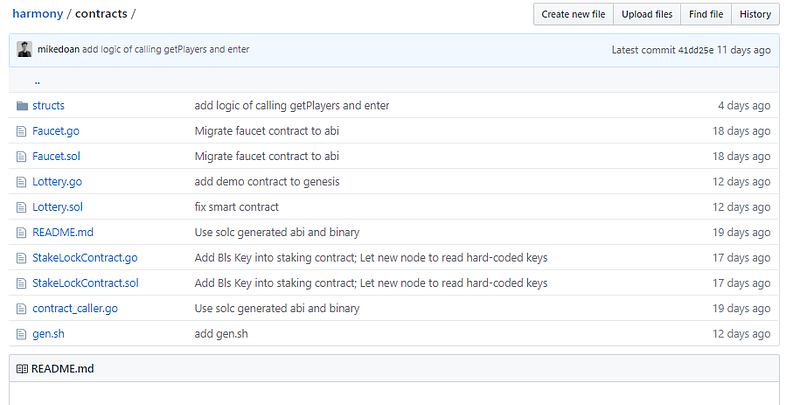Click the structs folder icon

(x=22, y=105)
